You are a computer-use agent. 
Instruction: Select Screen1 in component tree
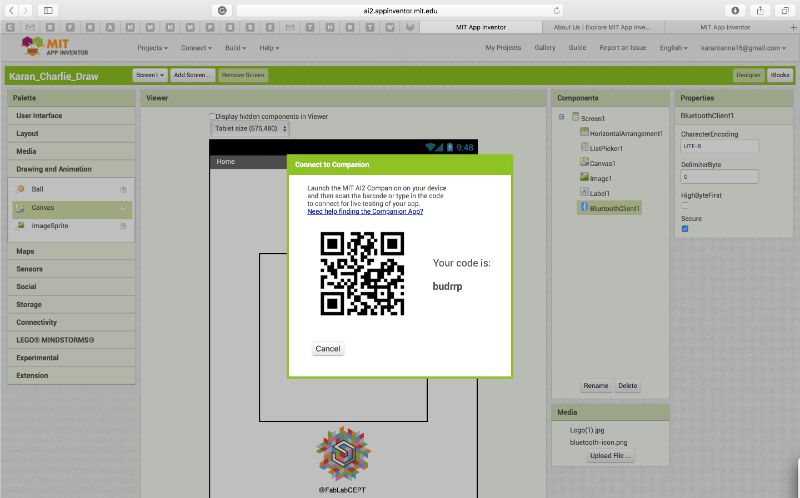point(588,118)
